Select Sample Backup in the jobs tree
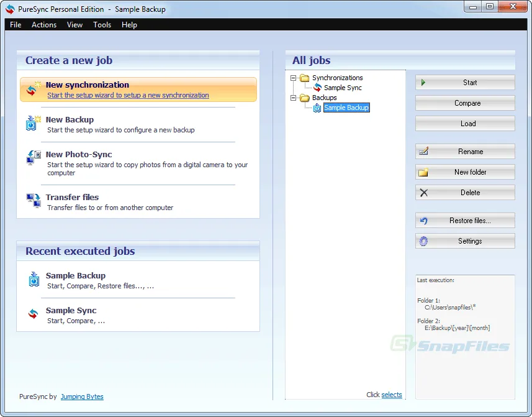The height and width of the screenshot is (417, 532). 346,108
